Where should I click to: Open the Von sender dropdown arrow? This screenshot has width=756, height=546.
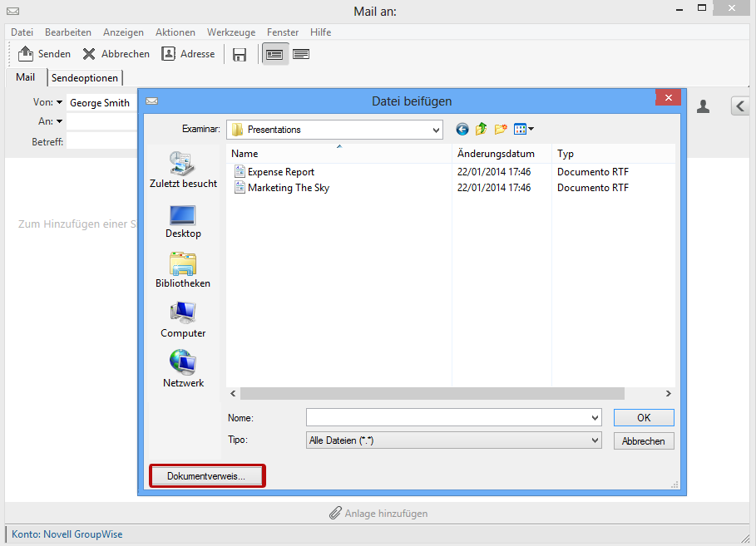coord(59,102)
